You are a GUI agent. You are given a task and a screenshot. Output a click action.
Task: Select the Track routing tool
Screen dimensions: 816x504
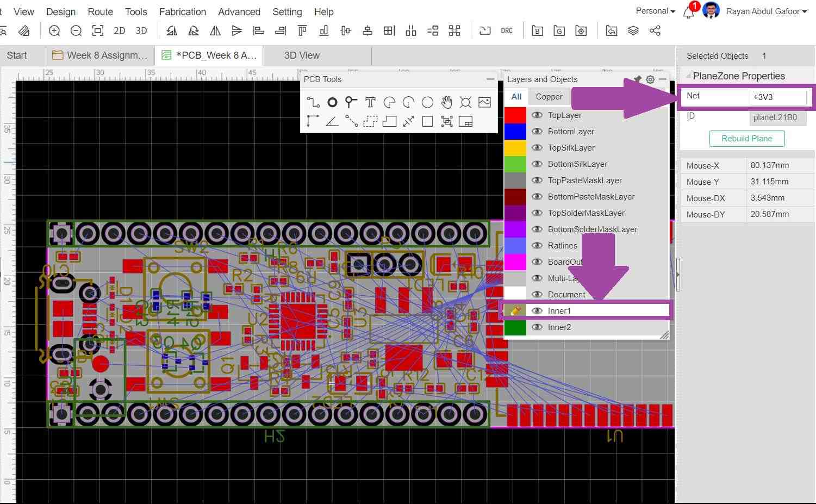tap(313, 102)
